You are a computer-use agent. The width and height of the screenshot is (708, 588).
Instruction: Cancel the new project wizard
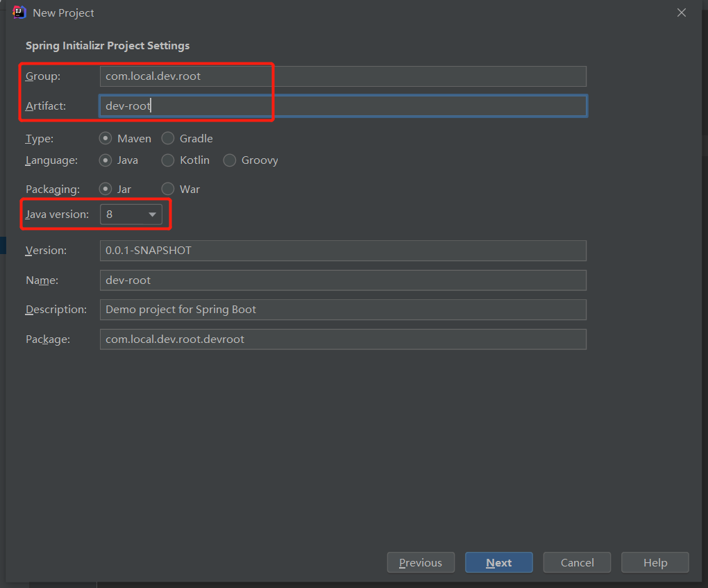point(577,562)
